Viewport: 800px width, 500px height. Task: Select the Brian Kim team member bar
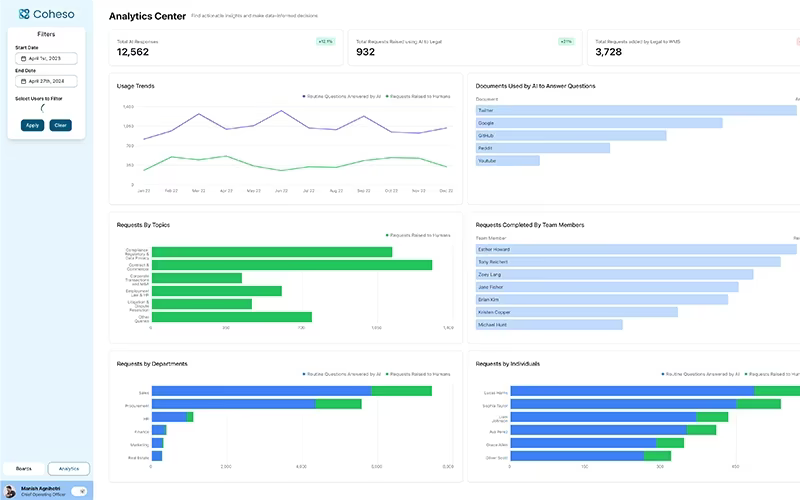point(602,299)
